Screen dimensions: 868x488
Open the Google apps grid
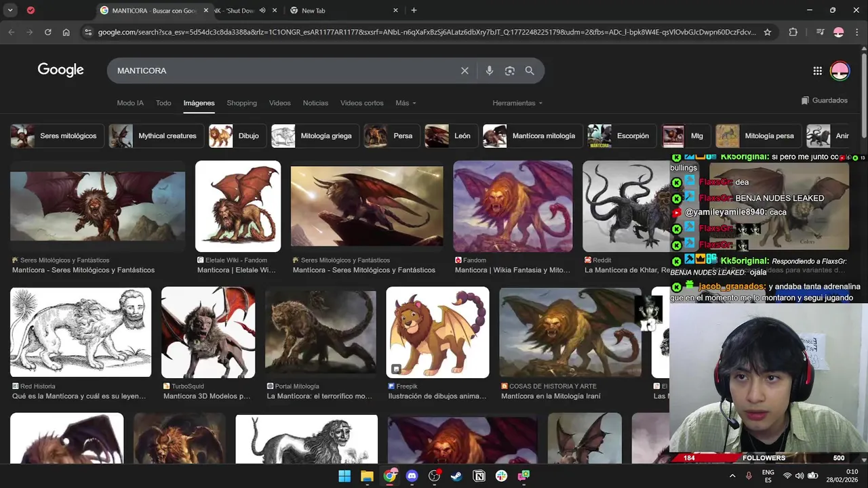[817, 70]
